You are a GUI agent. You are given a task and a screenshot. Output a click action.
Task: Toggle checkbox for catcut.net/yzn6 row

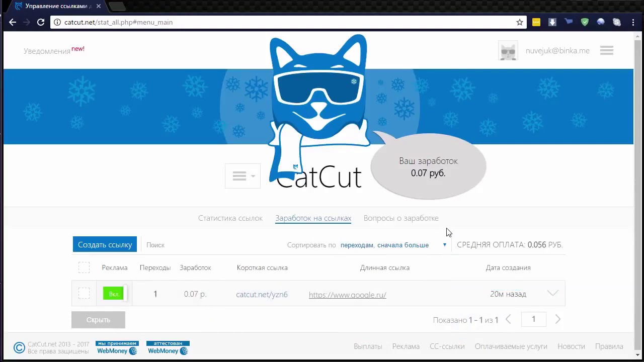coord(84,293)
